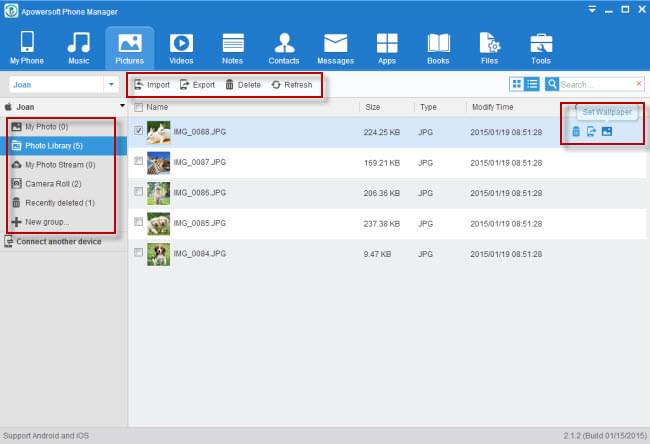This screenshot has width=650, height=444.
Task: Go to the Contacts tab
Action: pyautogui.click(x=284, y=48)
